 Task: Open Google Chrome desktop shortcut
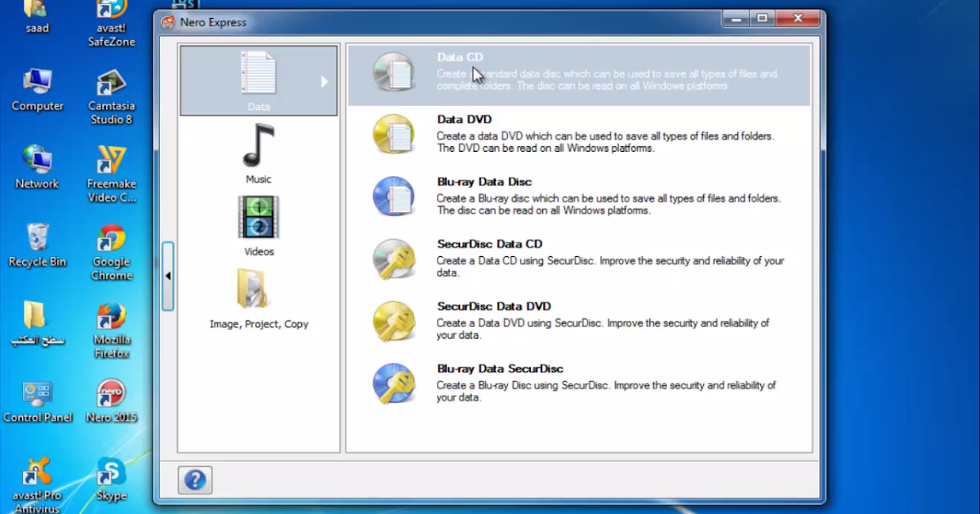click(x=112, y=238)
